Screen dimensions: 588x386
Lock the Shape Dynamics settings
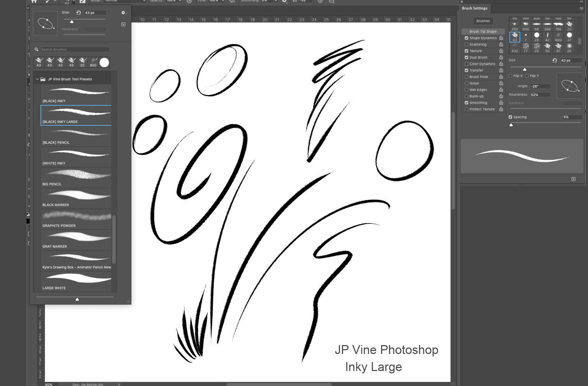[501, 38]
